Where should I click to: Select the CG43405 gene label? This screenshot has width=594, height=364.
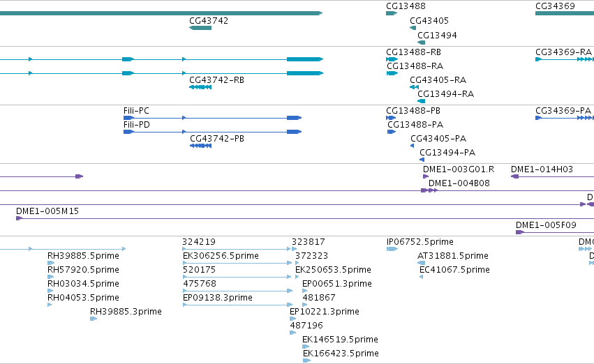point(429,21)
